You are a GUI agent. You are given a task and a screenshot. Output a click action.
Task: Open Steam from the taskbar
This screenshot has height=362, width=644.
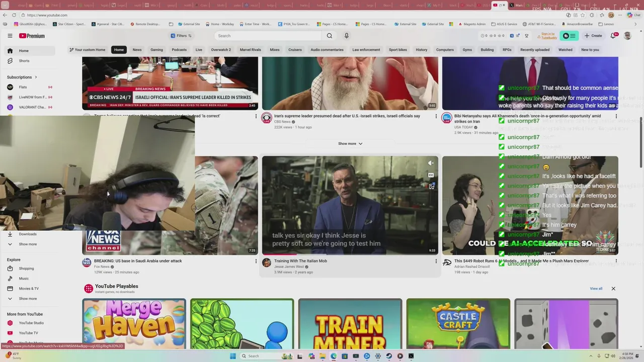(389, 356)
